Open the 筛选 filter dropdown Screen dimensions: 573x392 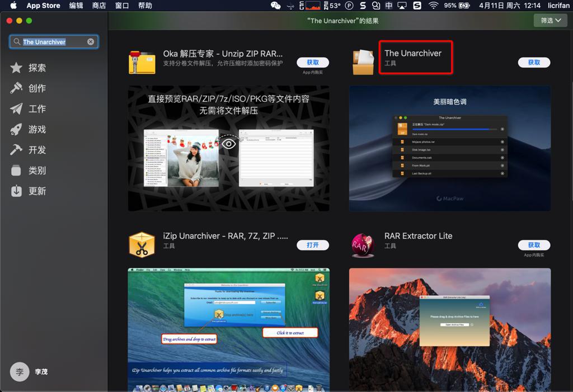(x=551, y=21)
